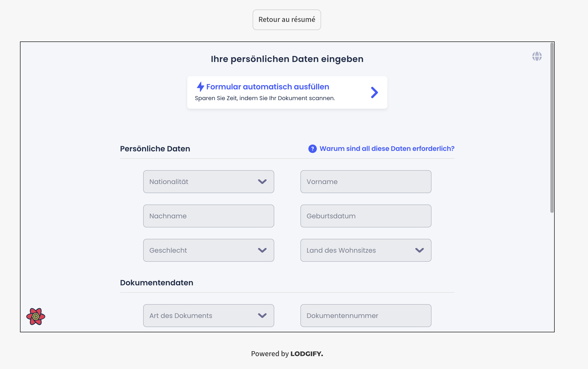Click the lightning bolt autofill icon
Viewport: 588px width, 369px height.
[x=200, y=87]
